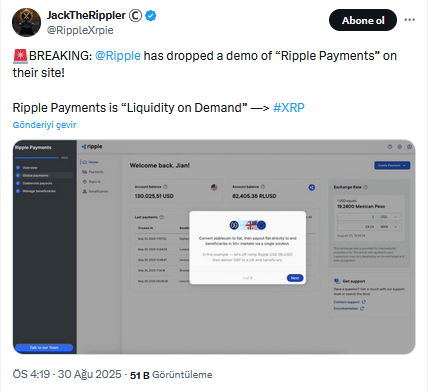This screenshot has width=429, height=392.
Task: Select the Manage beneficiaries step
Action: (36, 191)
